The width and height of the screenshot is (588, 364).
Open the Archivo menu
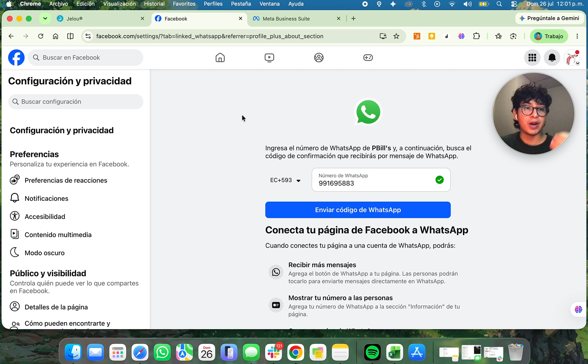[59, 4]
